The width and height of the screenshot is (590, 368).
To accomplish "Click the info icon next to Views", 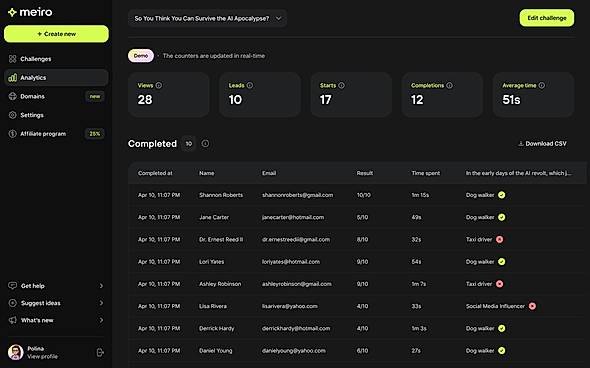I will 159,85.
